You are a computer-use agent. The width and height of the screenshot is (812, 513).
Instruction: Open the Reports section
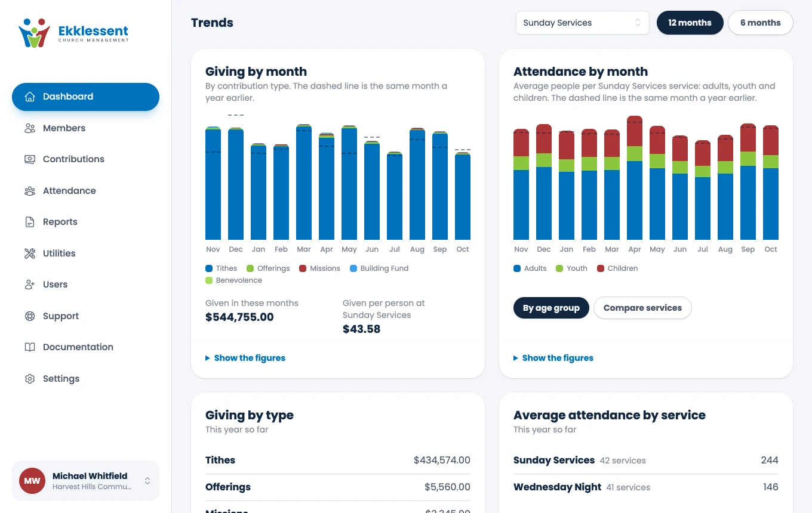pyautogui.click(x=85, y=222)
